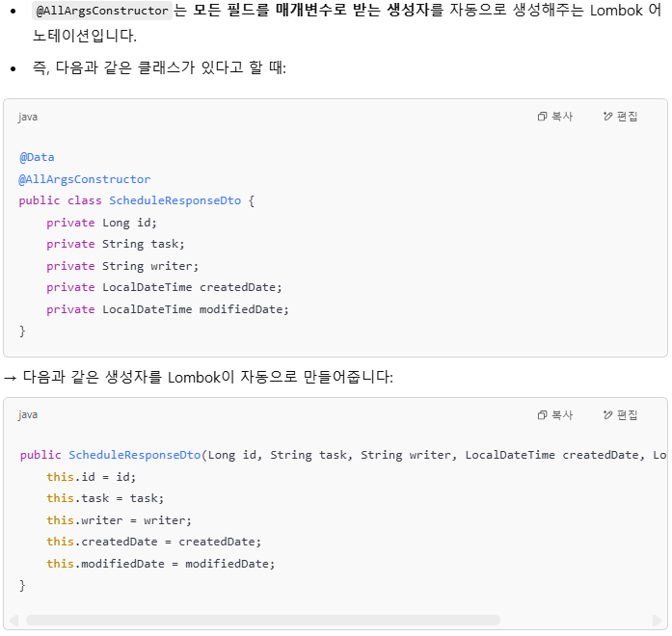Image resolution: width=672 pixels, height=636 pixels.
Task: Click the 복사 label of the constructor code block
Action: coord(562,415)
